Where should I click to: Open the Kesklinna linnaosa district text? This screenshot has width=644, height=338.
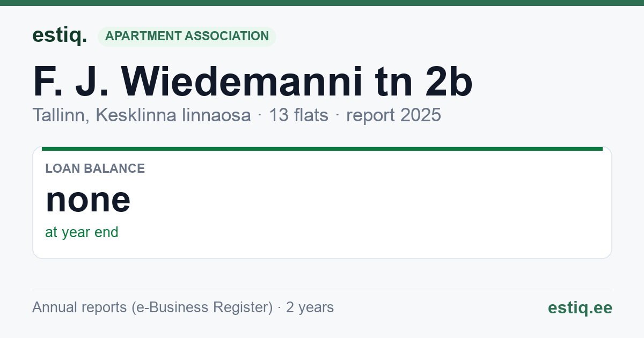(173, 115)
